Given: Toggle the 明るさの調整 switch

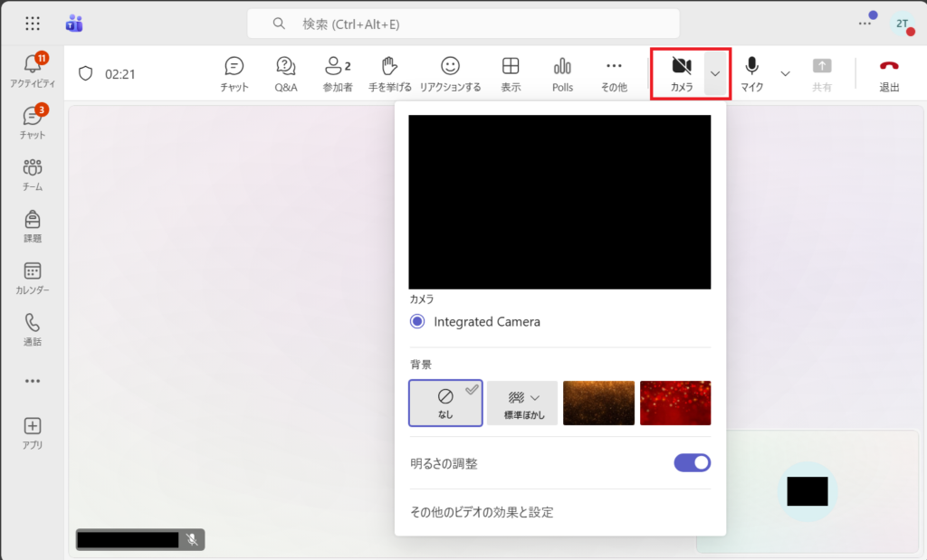Looking at the screenshot, I should [692, 463].
